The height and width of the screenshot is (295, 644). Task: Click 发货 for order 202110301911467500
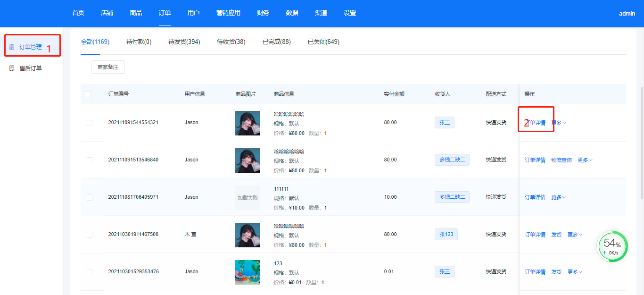pos(556,235)
